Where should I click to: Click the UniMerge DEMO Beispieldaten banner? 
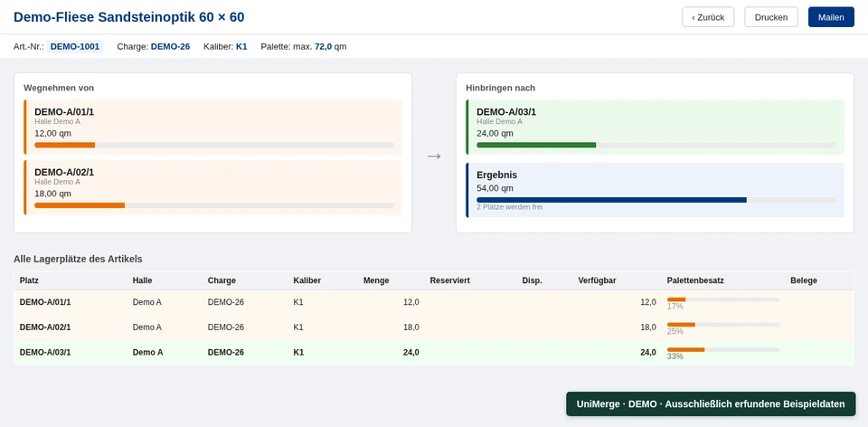711,404
